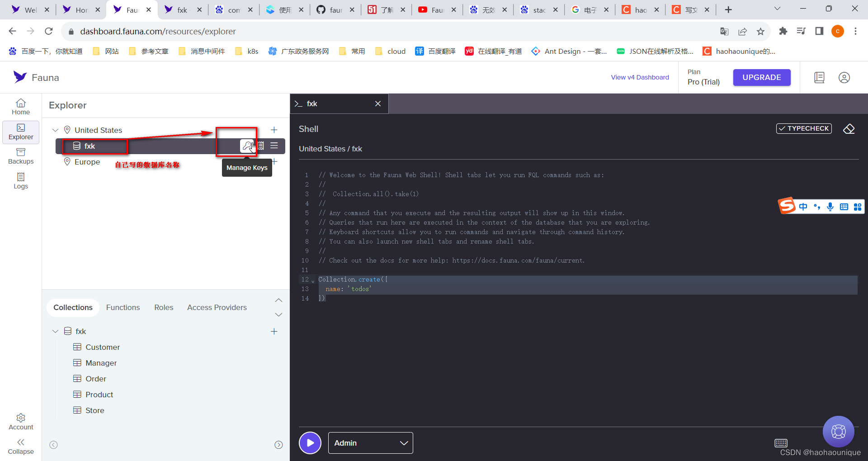868x461 pixels.
Task: Clear the shell with eraser icon
Action: click(x=849, y=129)
